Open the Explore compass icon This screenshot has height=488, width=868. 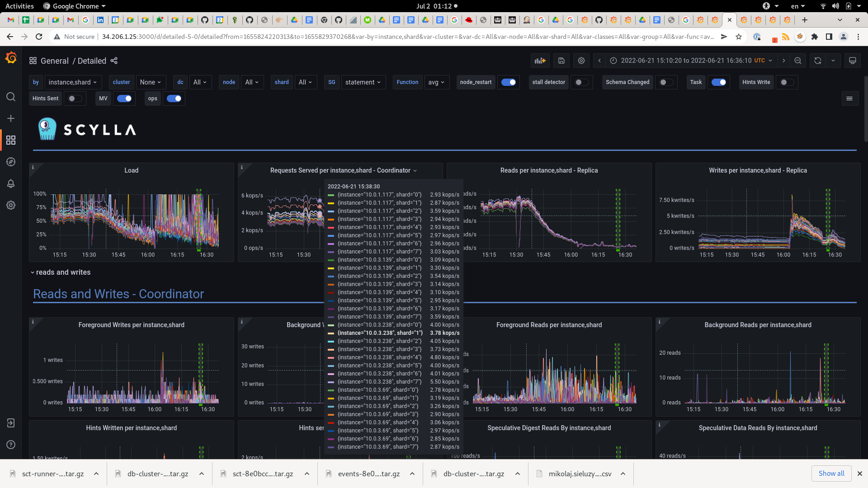click(x=11, y=161)
